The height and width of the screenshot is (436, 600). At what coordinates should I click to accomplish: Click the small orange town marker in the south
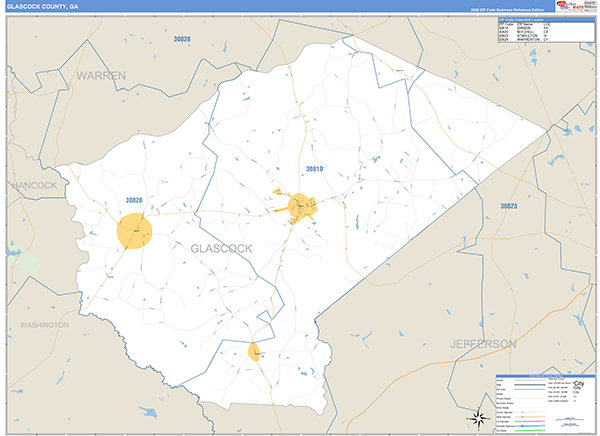point(254,351)
